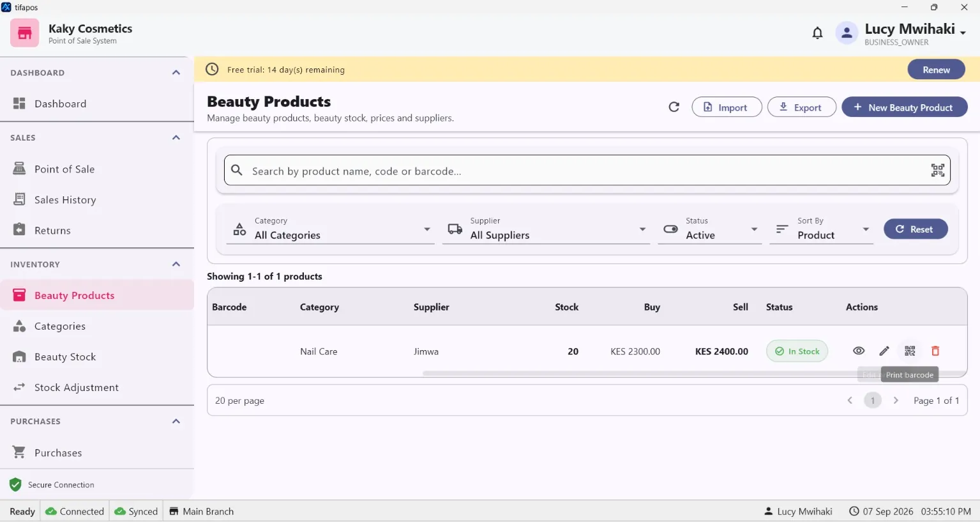Open the Supplier filter dropdown

coord(546,229)
